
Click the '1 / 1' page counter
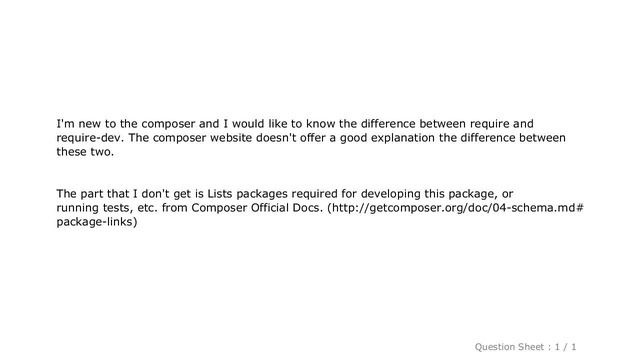click(565, 347)
